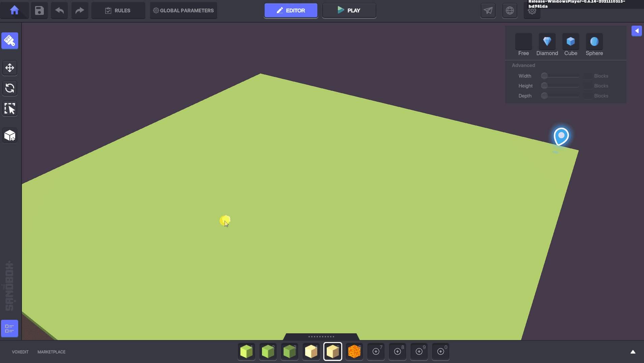Open the Rules button

pyautogui.click(x=118, y=10)
